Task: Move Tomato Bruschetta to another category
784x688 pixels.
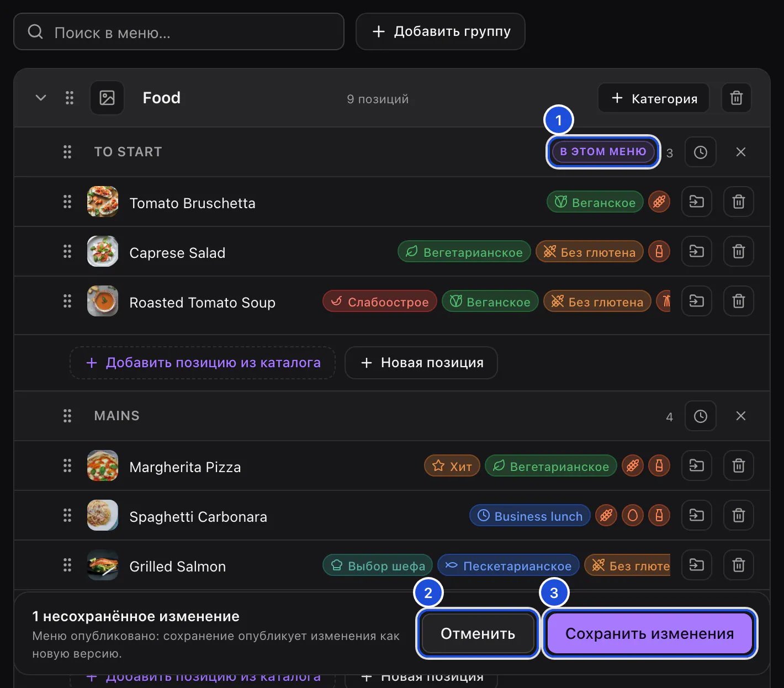Action: 697,202
